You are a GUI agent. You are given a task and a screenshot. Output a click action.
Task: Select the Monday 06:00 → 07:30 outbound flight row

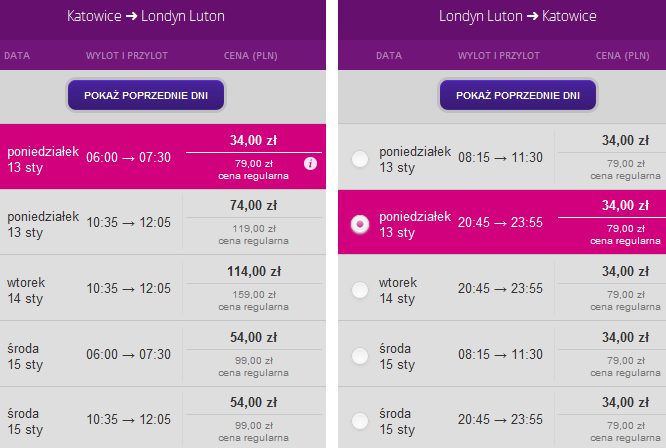coord(128,157)
